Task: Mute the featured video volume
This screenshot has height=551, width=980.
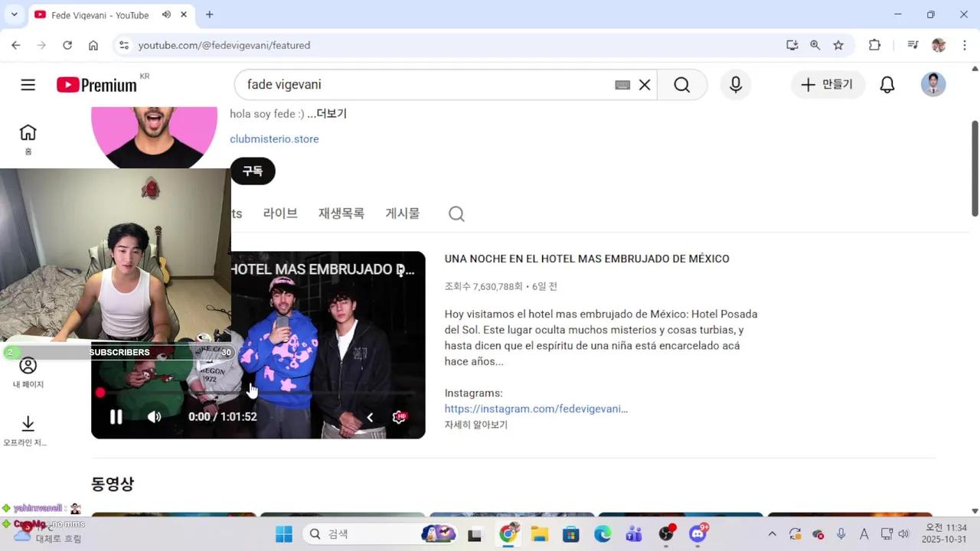Action: pos(155,417)
